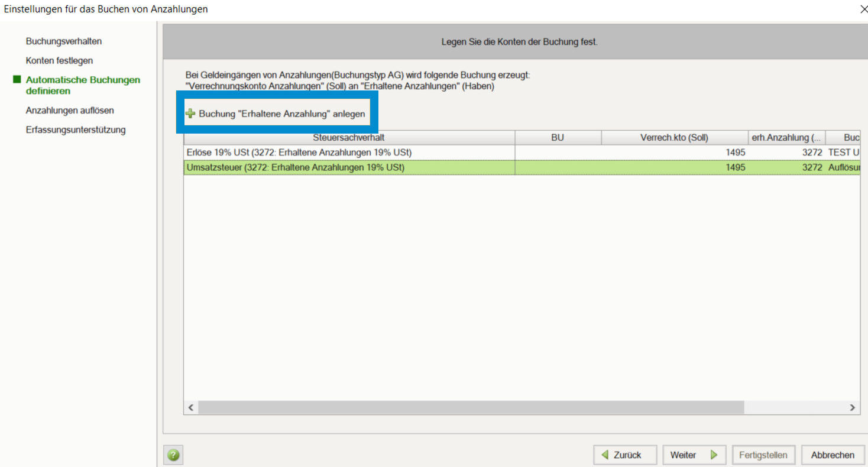Select Automatische Buchungen definieren step

[83, 85]
